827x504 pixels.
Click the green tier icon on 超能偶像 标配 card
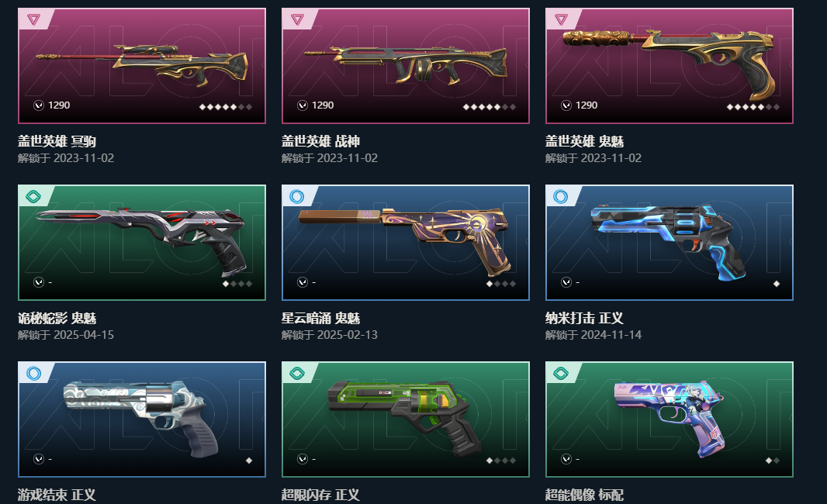coord(561,374)
